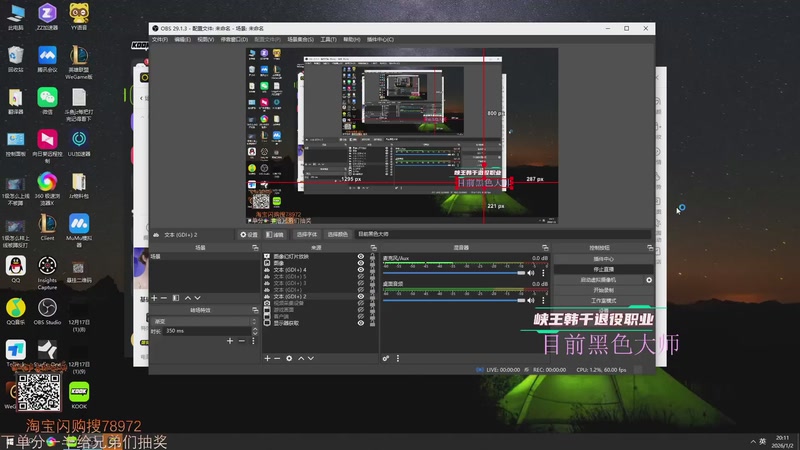Viewport: 800px width, 450px height.
Task: Pop out the 场景 dock panel
Action: click(255, 247)
